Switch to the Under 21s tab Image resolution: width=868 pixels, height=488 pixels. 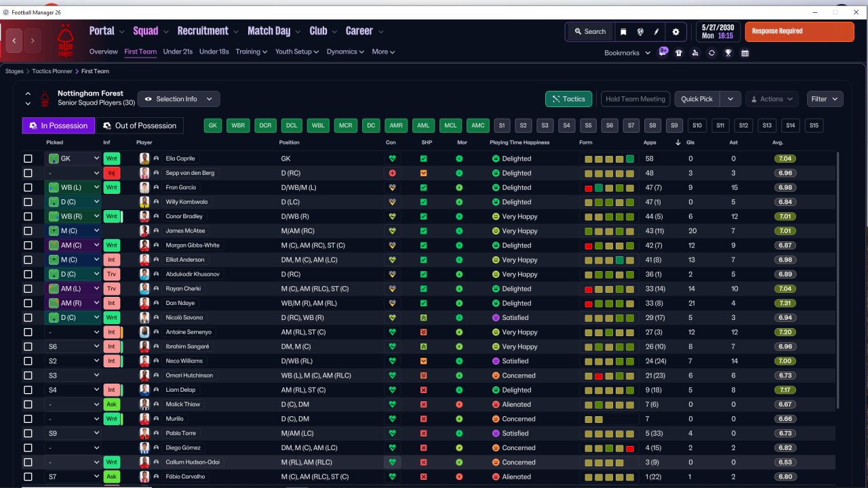point(178,52)
